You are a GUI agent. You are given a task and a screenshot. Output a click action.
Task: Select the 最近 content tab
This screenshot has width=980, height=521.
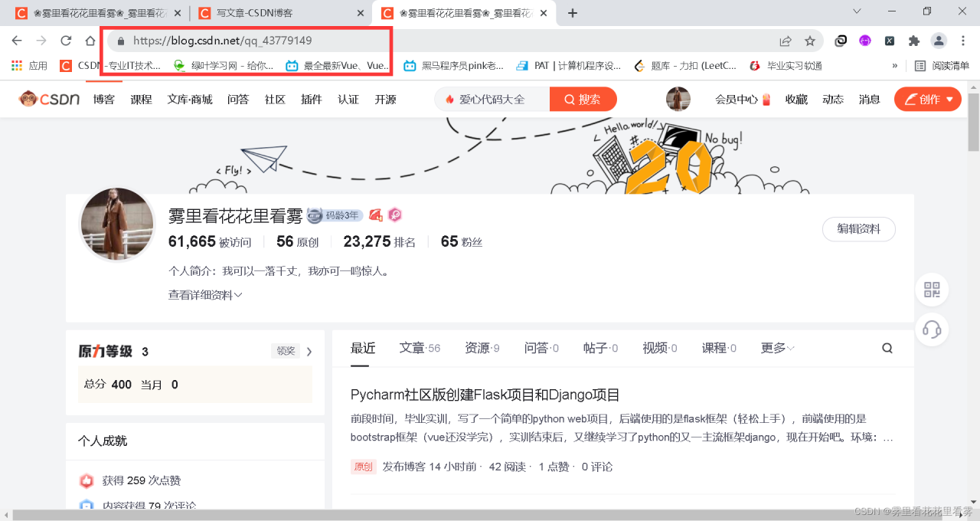pos(363,348)
